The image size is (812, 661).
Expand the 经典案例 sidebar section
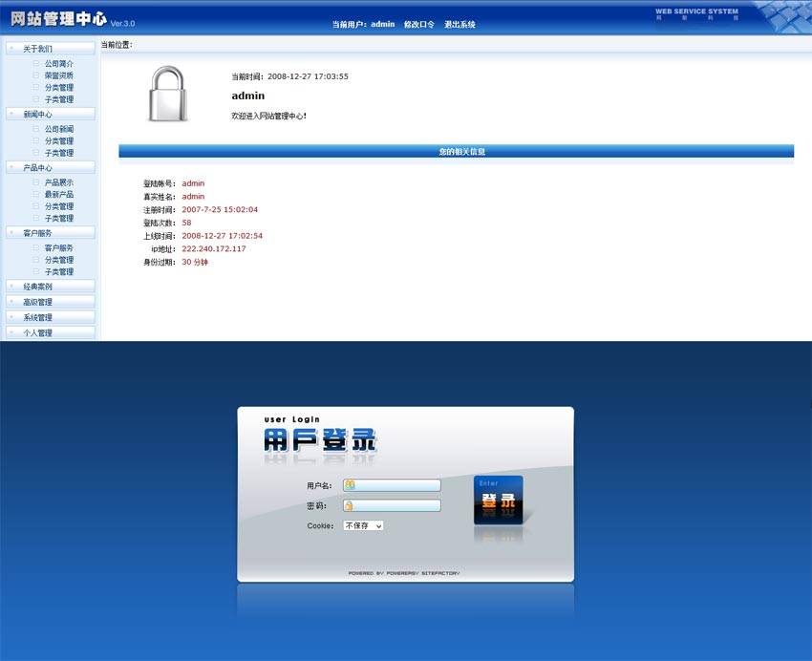pyautogui.click(x=50, y=287)
